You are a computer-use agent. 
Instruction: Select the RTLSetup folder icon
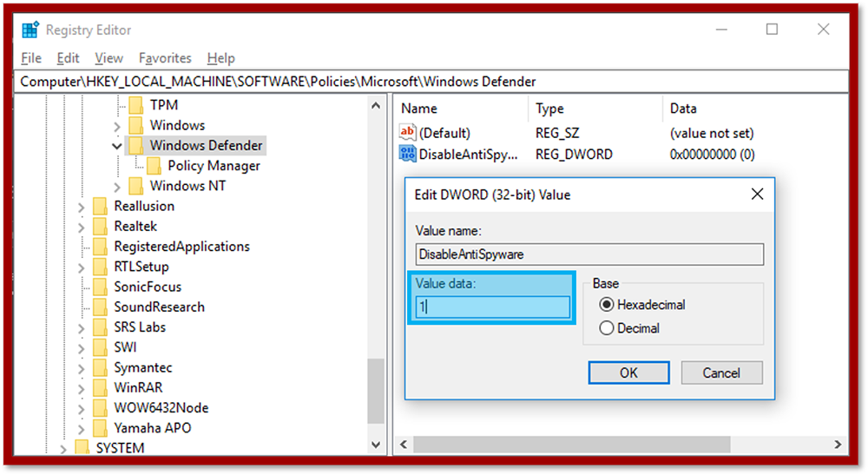click(100, 267)
